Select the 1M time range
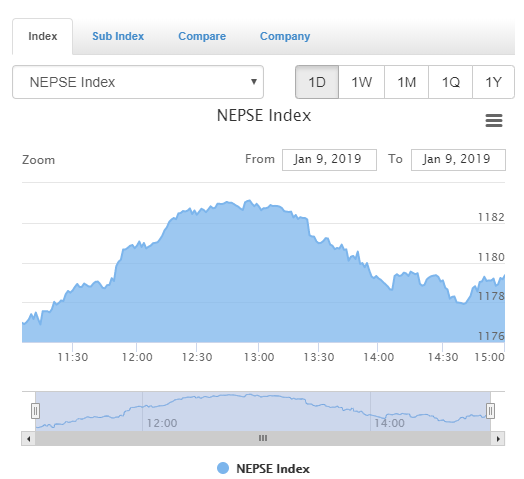 (x=406, y=82)
